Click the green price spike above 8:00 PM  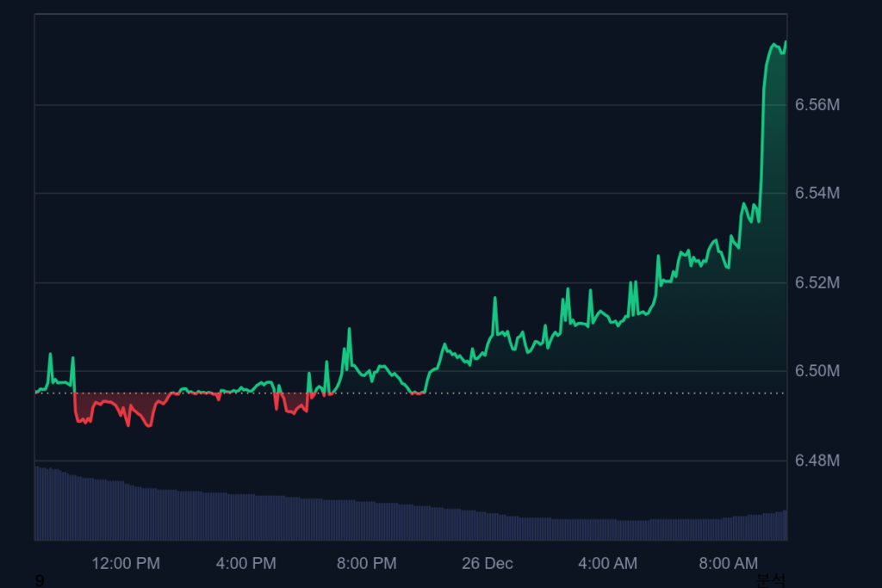coord(349,330)
